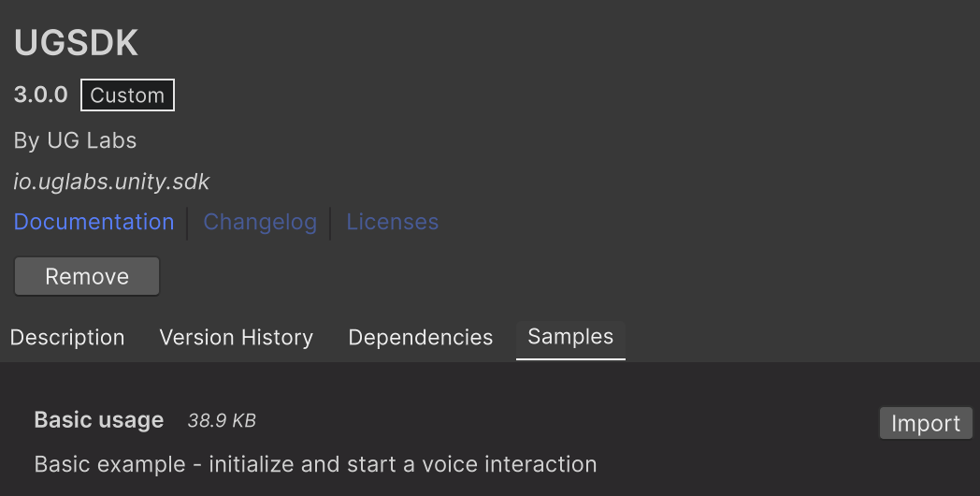The width and height of the screenshot is (980, 496).
Task: Select the Samples tab
Action: (x=570, y=337)
